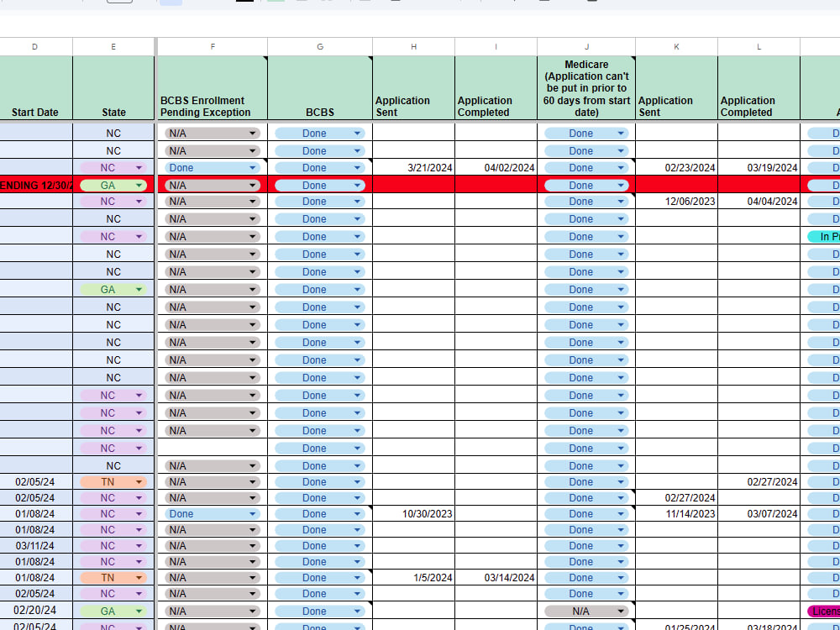Viewport: 840px width, 630px height.
Task: Select the cell containing 03/19/2024
Action: coord(759,168)
